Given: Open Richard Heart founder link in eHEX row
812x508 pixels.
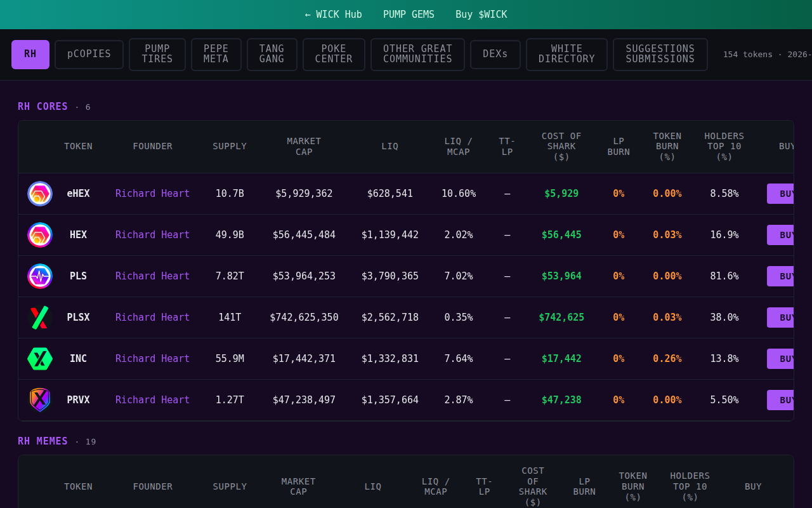Looking at the screenshot, I should (x=152, y=194).
